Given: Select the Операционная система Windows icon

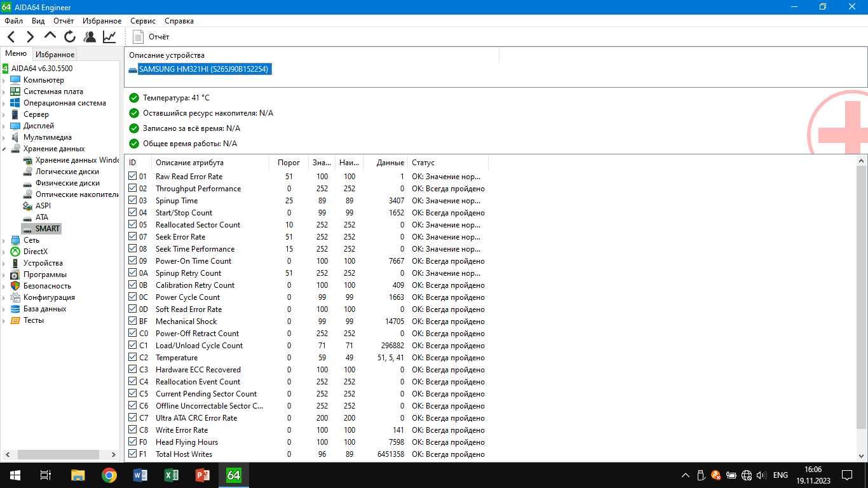Looking at the screenshot, I should click(15, 103).
